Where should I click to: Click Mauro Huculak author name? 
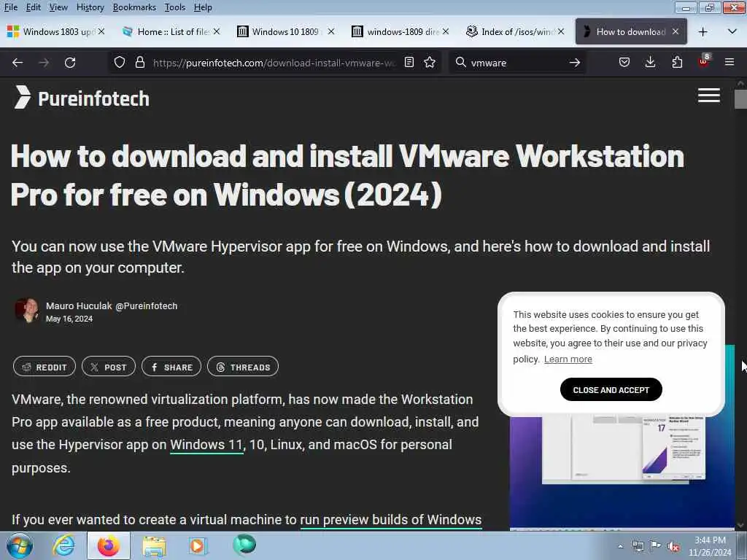79,306
